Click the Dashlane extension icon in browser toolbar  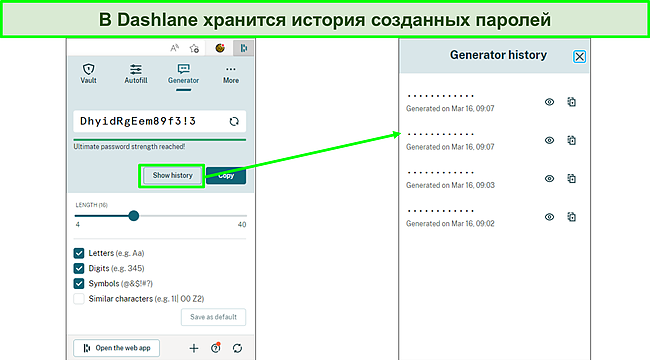click(x=244, y=48)
